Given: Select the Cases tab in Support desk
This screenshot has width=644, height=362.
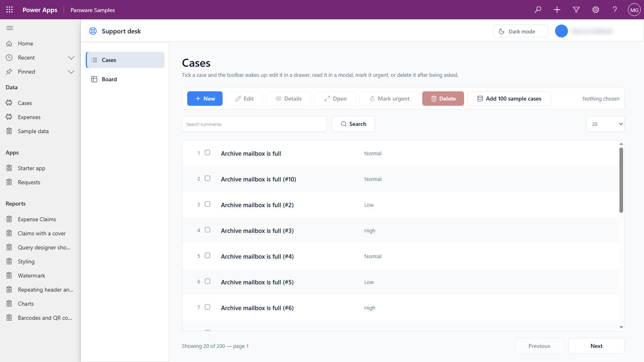Looking at the screenshot, I should pyautogui.click(x=125, y=60).
